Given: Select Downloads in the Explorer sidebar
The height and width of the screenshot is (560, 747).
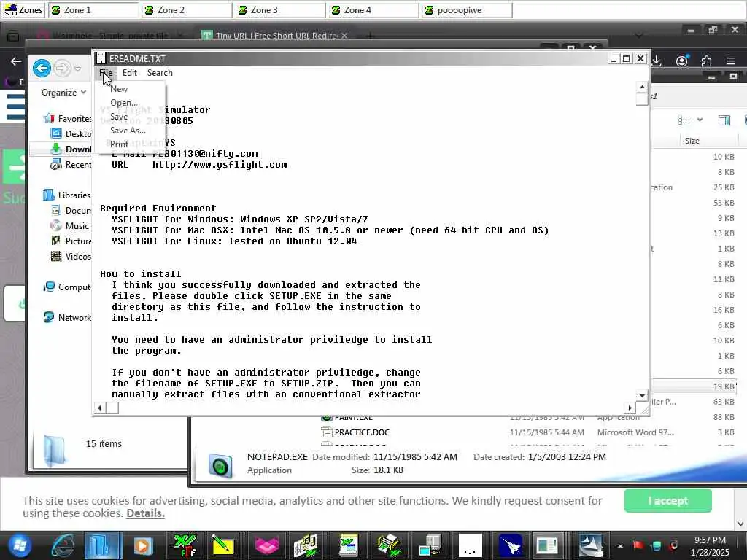Looking at the screenshot, I should (x=71, y=149).
